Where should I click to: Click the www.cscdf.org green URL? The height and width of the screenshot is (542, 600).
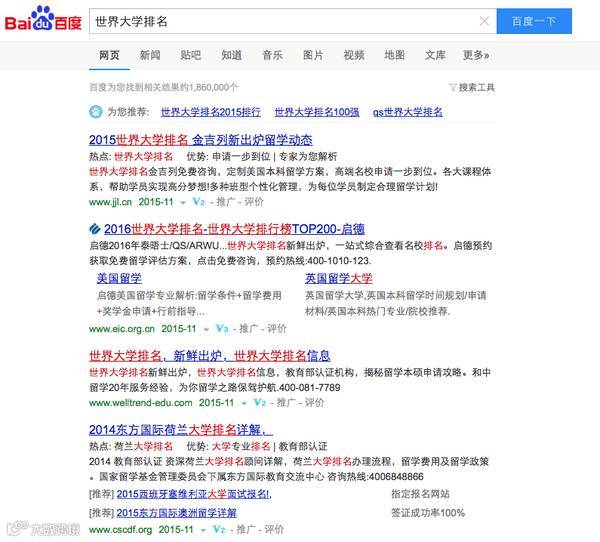120,529
